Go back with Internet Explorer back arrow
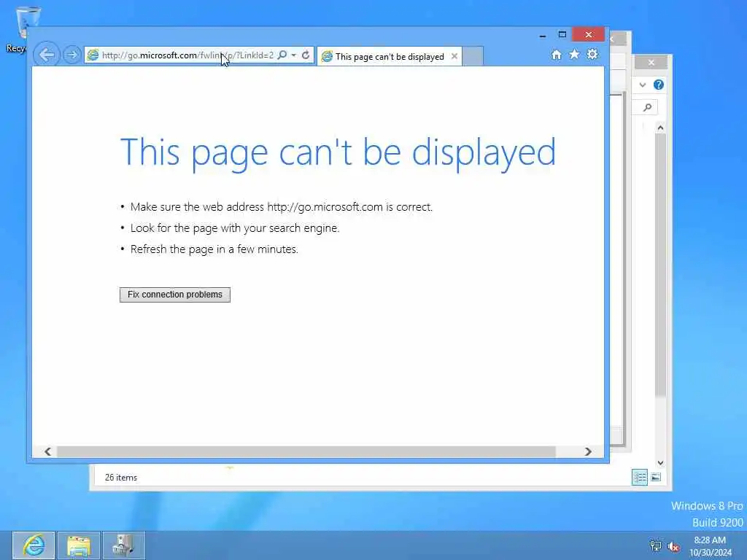Screen dimensions: 747x560 [x=47, y=55]
